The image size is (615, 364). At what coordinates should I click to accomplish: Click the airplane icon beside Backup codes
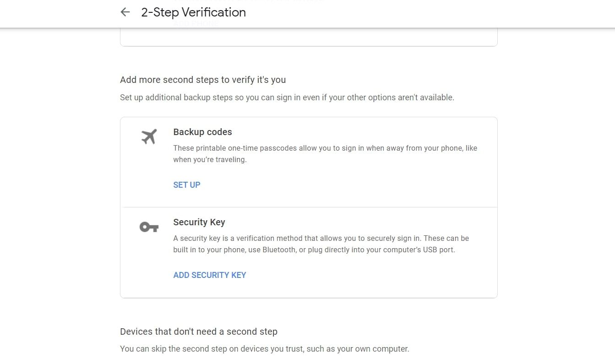(149, 136)
